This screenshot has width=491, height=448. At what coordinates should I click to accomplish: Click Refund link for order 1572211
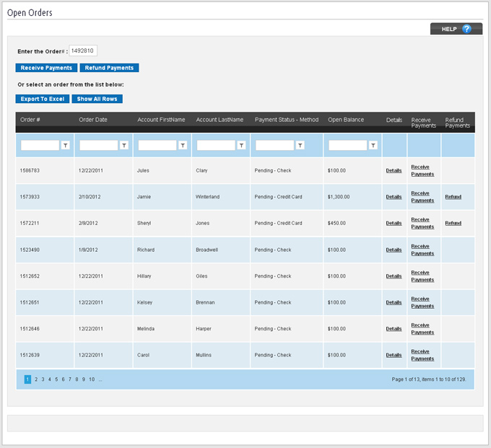[453, 223]
